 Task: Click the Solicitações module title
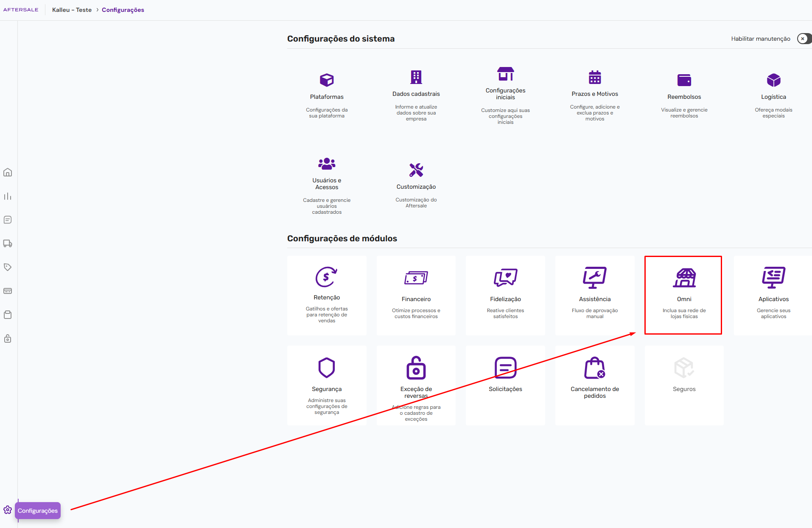point(505,389)
